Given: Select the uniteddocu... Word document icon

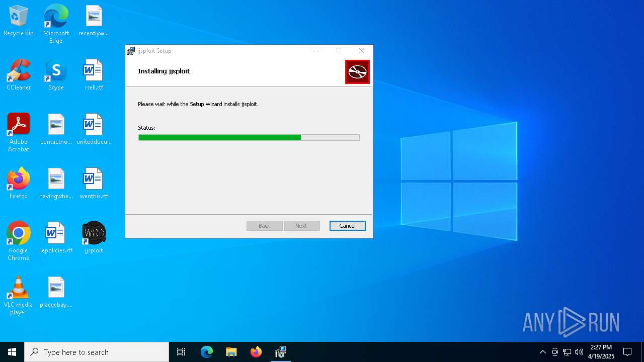Looking at the screenshot, I should point(94,129).
